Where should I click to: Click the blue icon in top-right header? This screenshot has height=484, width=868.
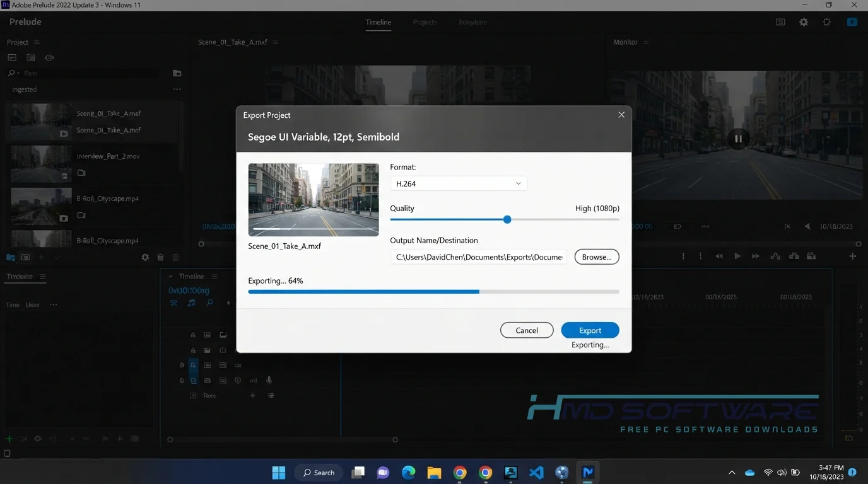tap(852, 22)
